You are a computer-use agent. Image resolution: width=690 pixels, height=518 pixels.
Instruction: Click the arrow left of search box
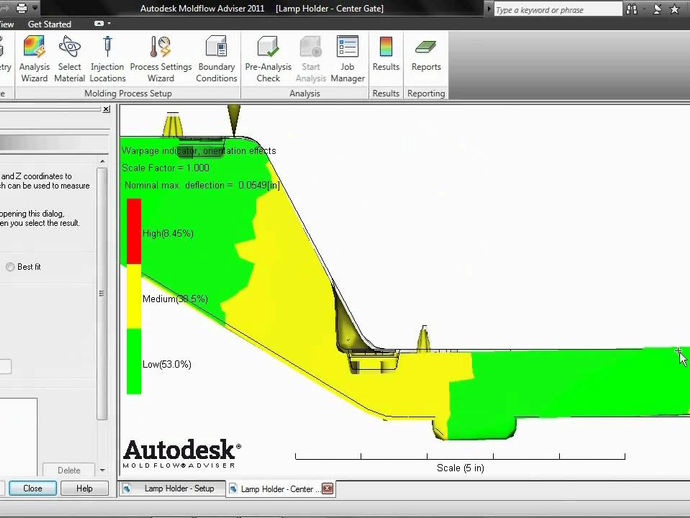[x=488, y=9]
